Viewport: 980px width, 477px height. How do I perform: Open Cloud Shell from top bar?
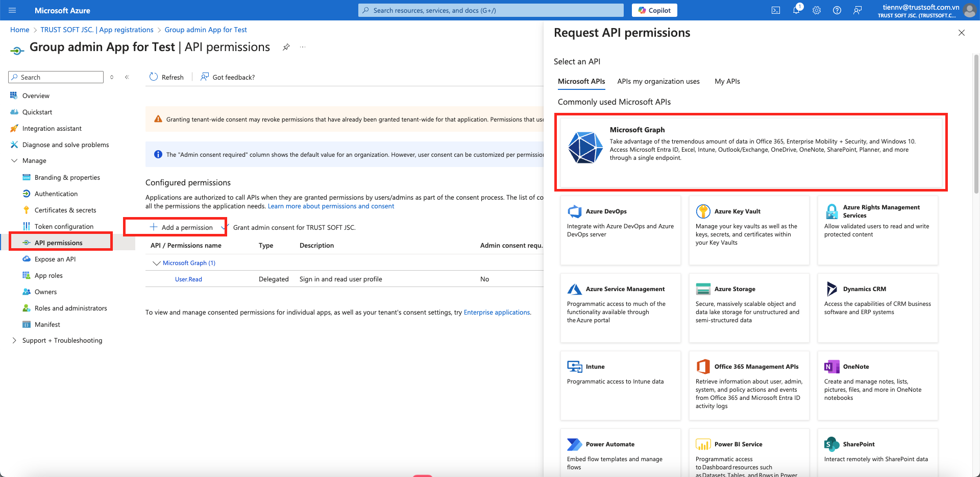[x=776, y=10]
